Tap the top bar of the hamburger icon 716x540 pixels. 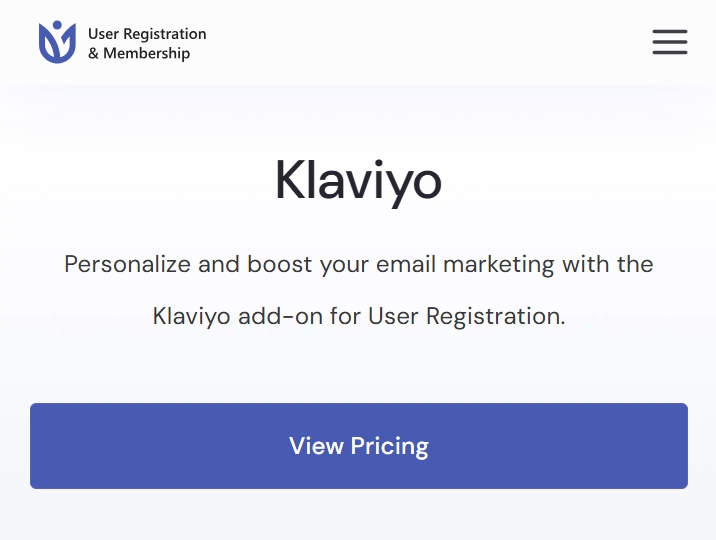(669, 31)
